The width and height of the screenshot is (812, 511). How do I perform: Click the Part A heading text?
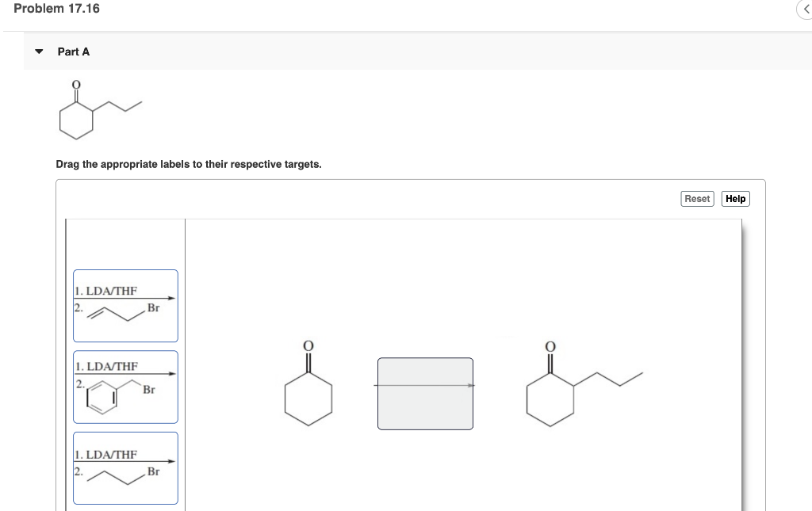(x=73, y=51)
